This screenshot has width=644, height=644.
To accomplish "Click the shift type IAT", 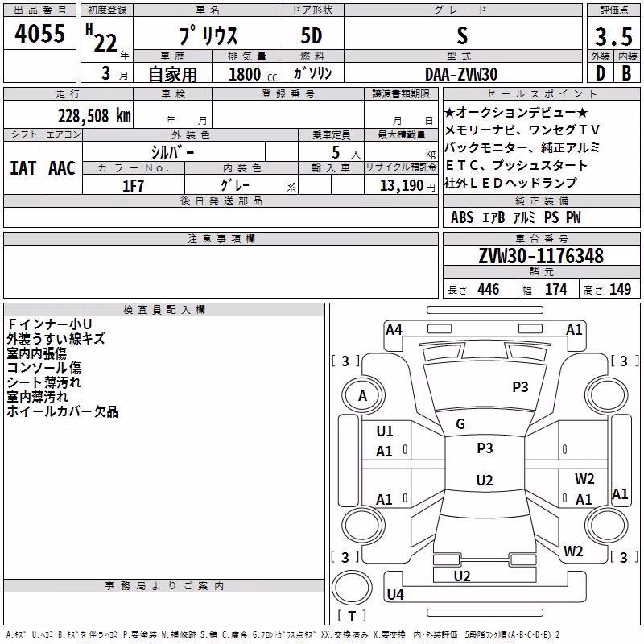I will 23,168.
